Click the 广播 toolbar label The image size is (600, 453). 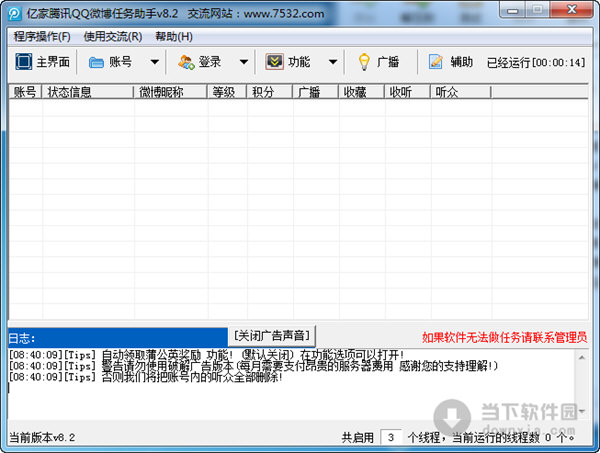[388, 62]
